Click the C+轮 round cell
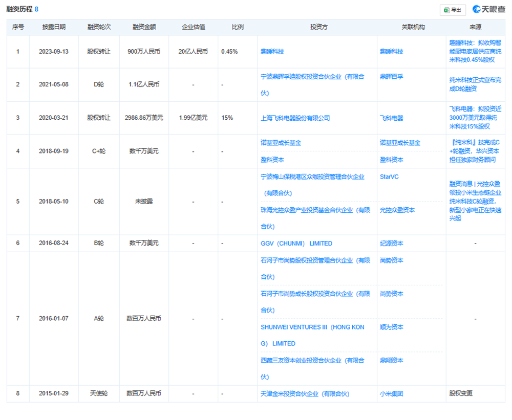 point(99,151)
